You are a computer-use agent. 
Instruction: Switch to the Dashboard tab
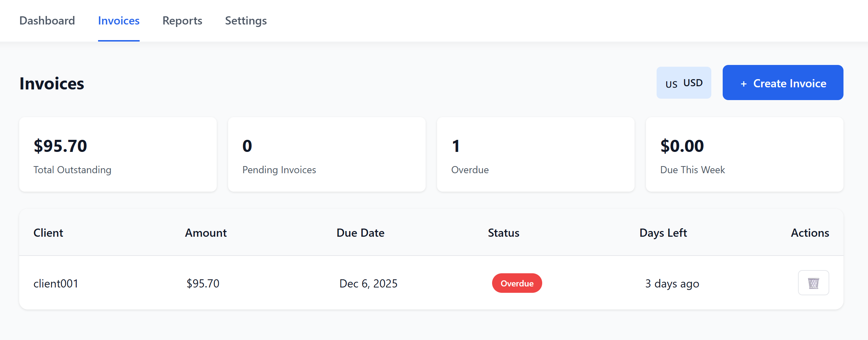pos(47,21)
